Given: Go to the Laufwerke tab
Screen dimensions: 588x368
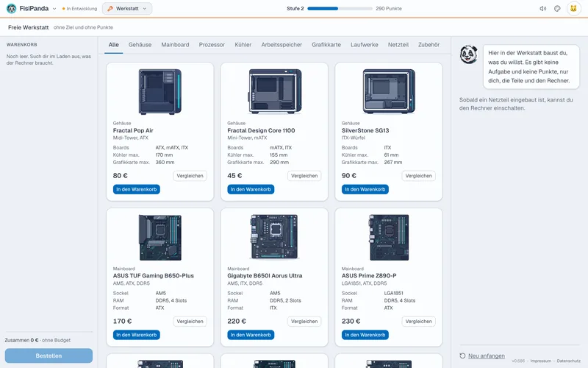Looking at the screenshot, I should pyautogui.click(x=364, y=45).
